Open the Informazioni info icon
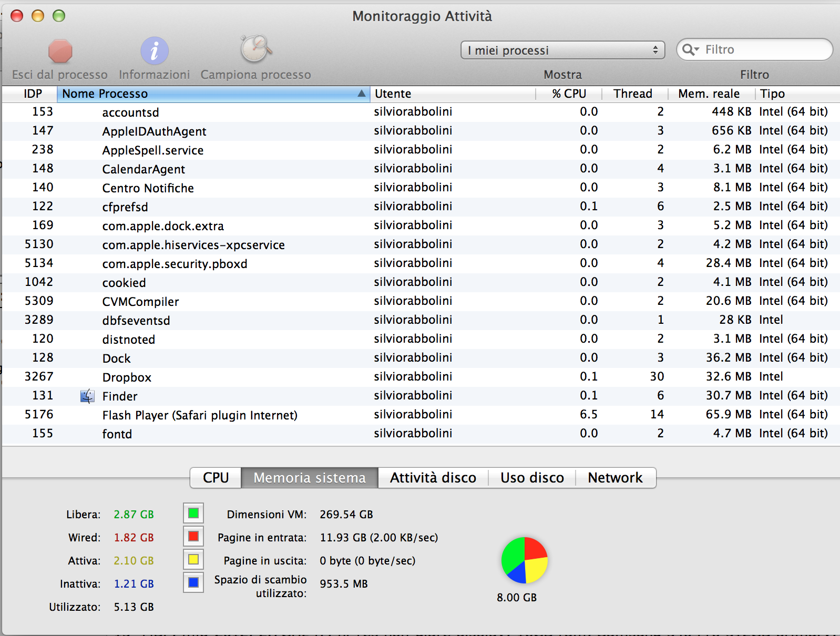This screenshot has width=840, height=636. [155, 51]
